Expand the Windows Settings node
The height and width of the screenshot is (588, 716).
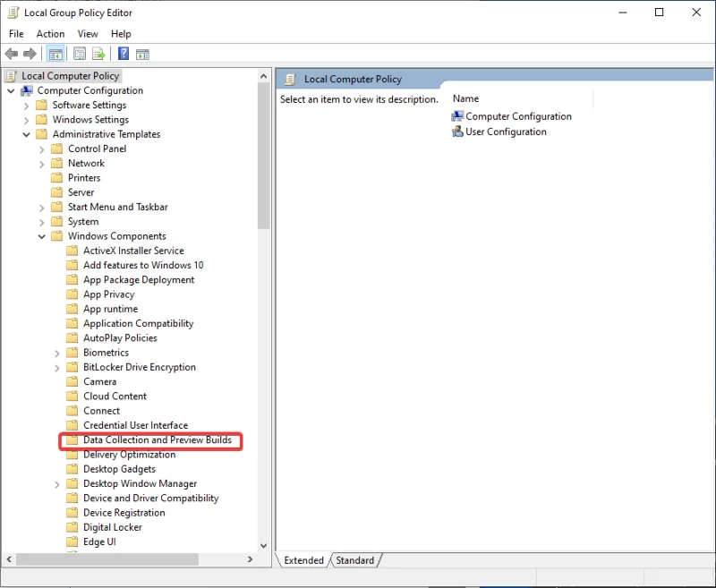26,121
